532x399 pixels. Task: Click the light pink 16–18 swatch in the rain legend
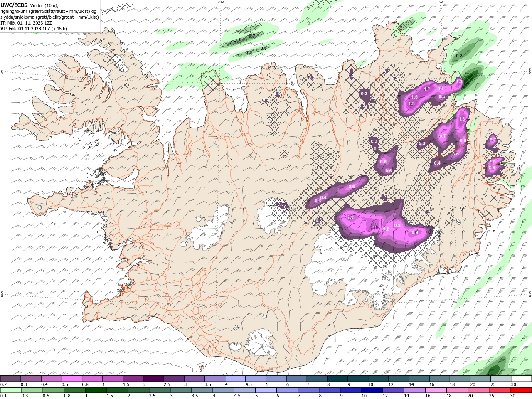click(436, 390)
